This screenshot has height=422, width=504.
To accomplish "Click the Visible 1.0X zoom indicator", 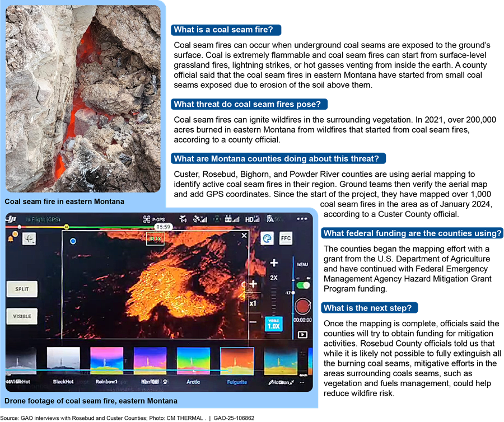I will coord(275,324).
